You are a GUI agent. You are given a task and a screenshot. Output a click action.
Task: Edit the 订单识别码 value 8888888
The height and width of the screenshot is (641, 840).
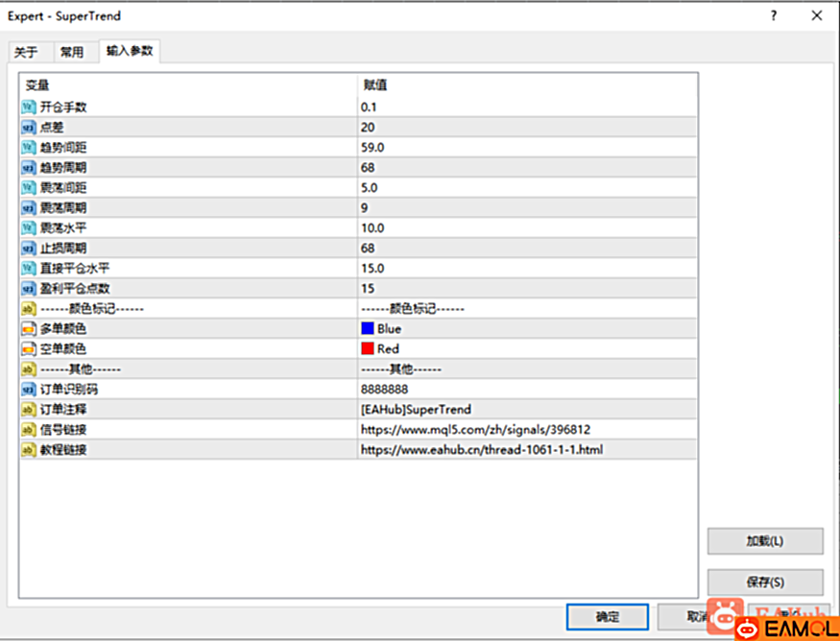coord(384,390)
